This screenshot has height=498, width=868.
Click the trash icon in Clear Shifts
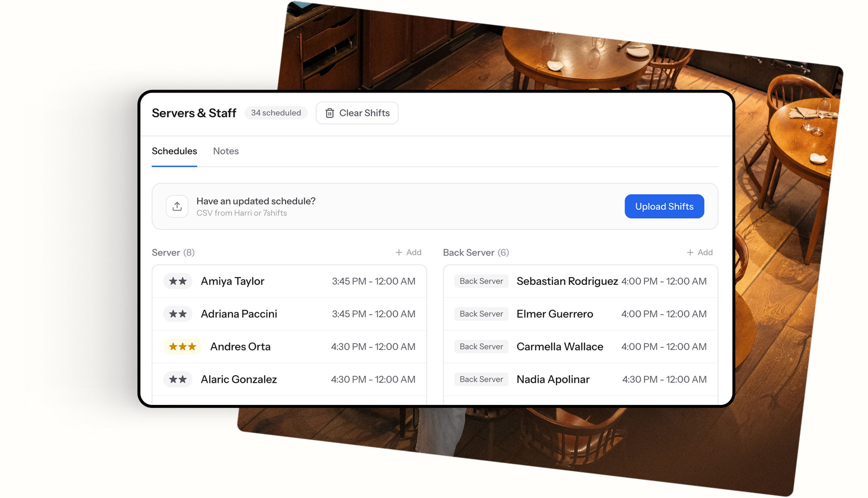(x=330, y=113)
